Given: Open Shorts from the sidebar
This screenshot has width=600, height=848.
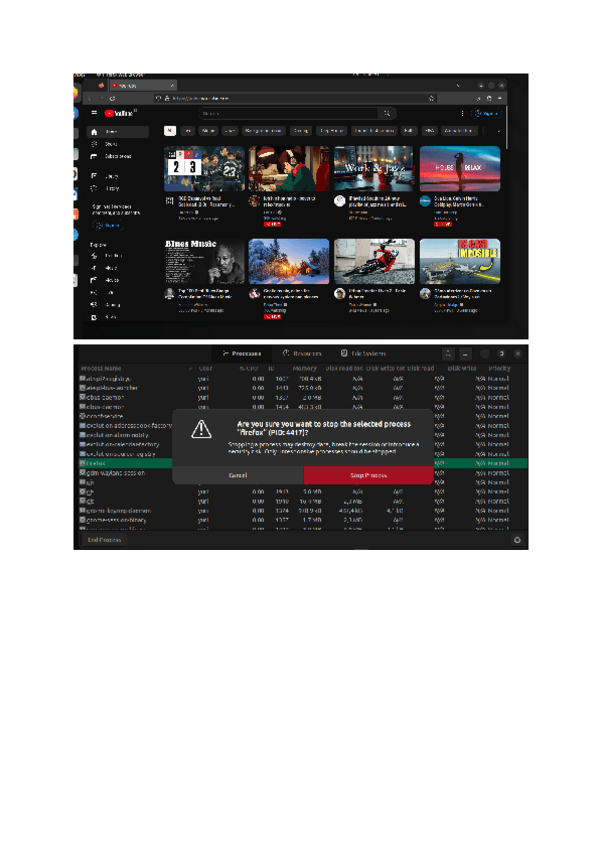Looking at the screenshot, I should [95, 144].
